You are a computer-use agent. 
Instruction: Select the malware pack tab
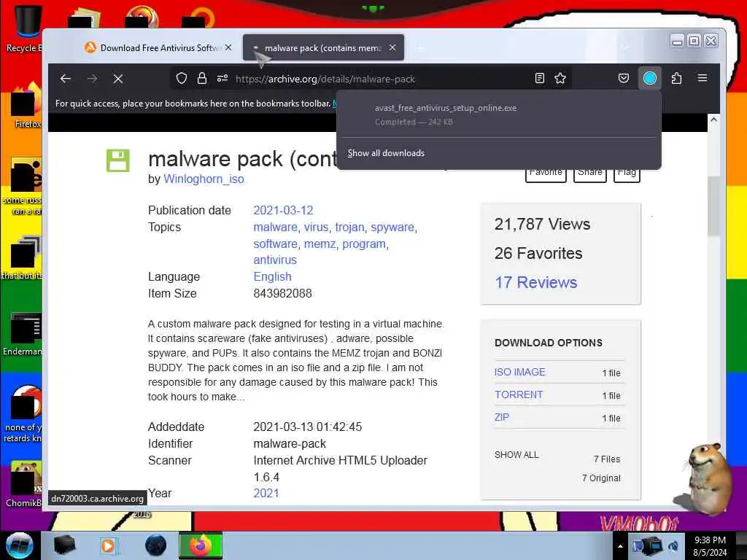click(x=323, y=47)
